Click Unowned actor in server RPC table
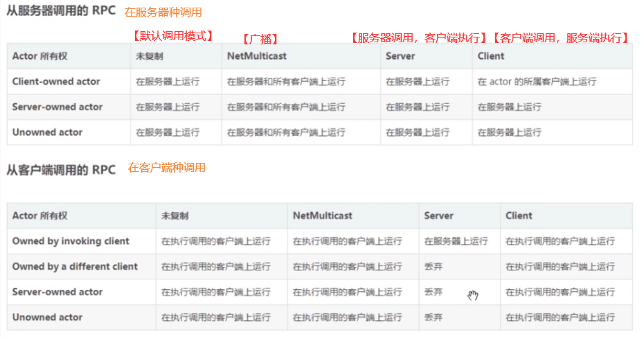 click(47, 132)
